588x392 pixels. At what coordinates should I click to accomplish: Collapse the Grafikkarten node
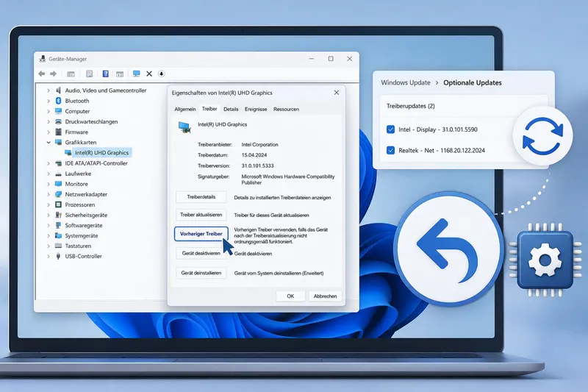click(49, 143)
